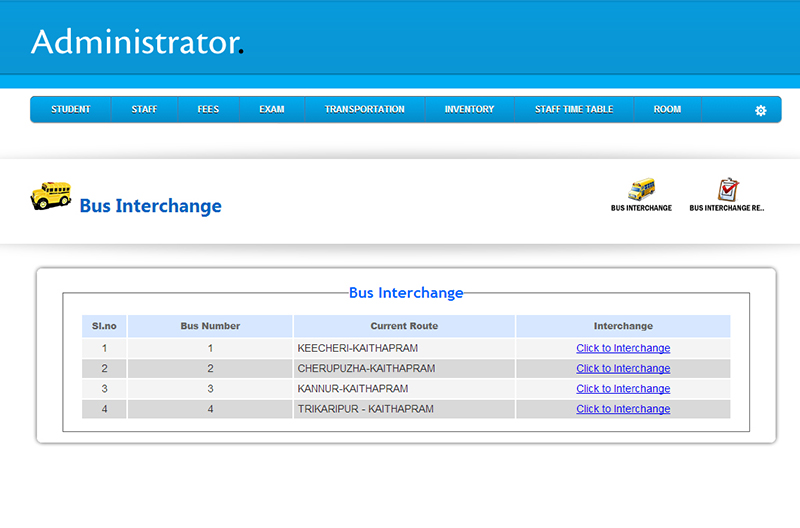Screen dimensions: 800x528
Task: Click the Interchange column header
Action: 623,326
